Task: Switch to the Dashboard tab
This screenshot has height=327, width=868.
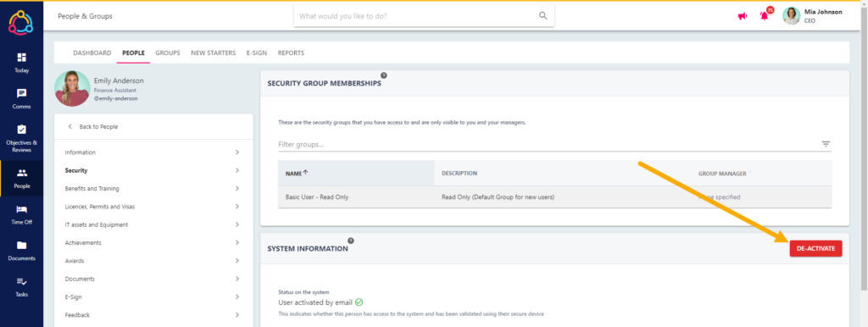Action: (92, 53)
